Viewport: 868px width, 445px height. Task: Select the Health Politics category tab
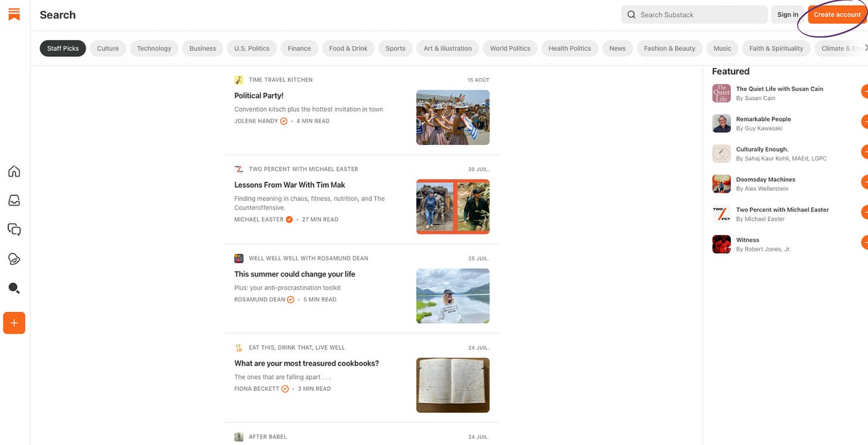569,48
